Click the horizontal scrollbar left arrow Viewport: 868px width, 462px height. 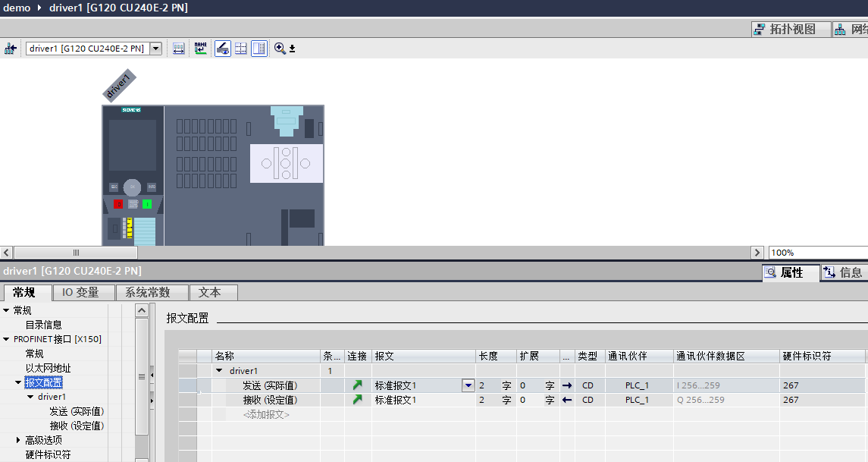tap(6, 253)
